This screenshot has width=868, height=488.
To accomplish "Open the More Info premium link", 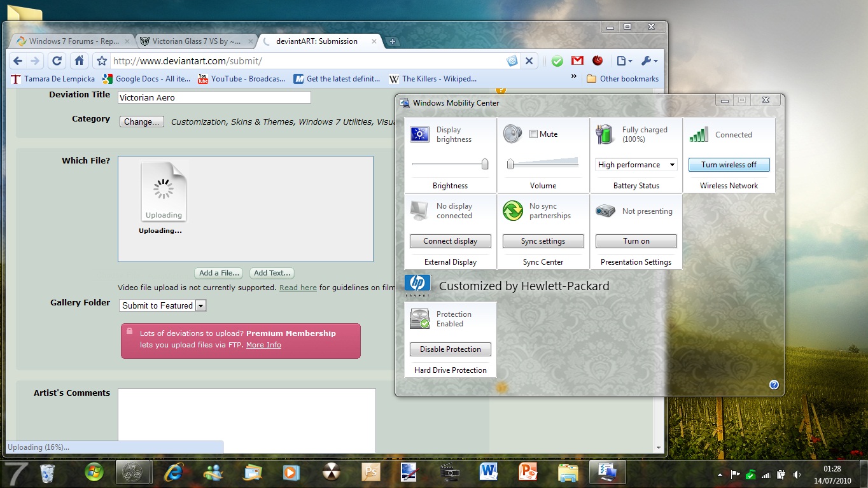I will point(263,345).
